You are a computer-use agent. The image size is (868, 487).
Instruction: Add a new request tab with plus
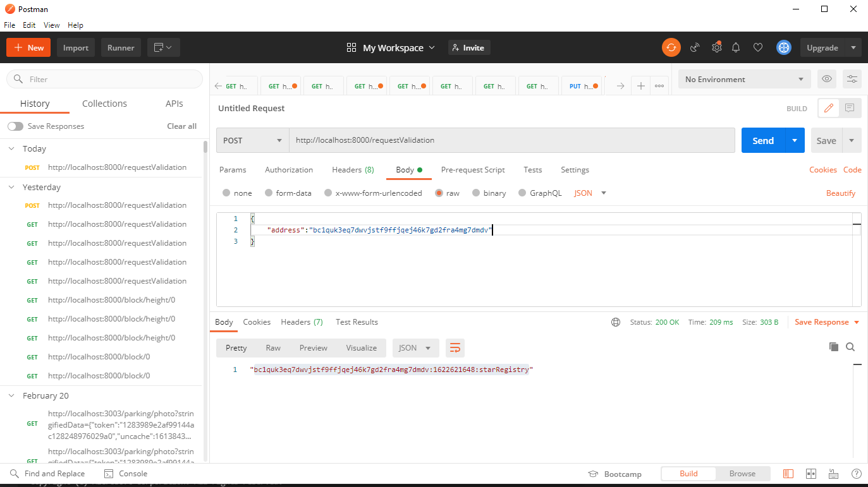pos(640,86)
